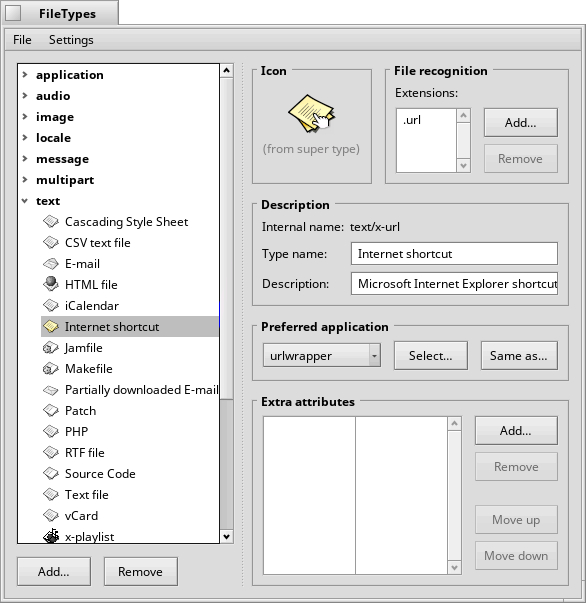Image resolution: width=586 pixels, height=603 pixels.
Task: Expand the application type group
Action: (x=25, y=74)
